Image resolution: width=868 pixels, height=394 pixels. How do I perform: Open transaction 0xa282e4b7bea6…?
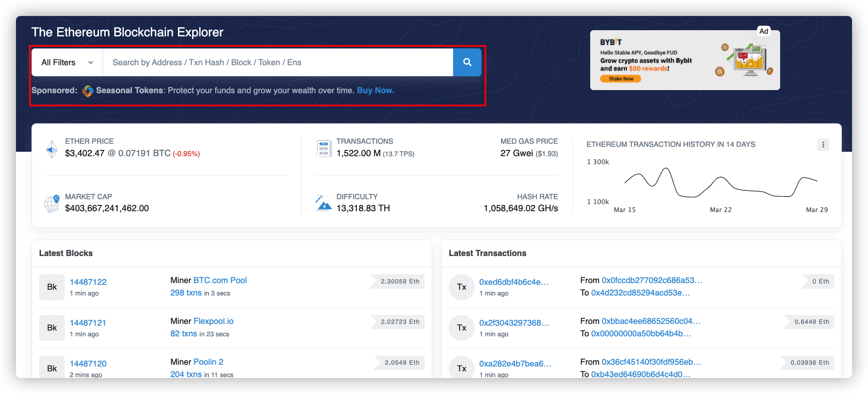coord(515,363)
